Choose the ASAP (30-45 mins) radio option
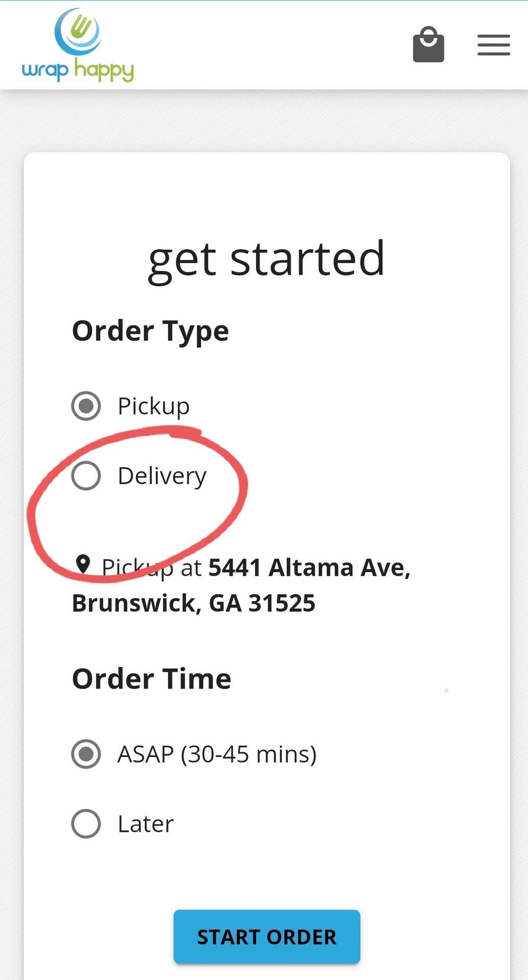Image resolution: width=528 pixels, height=980 pixels. click(86, 754)
